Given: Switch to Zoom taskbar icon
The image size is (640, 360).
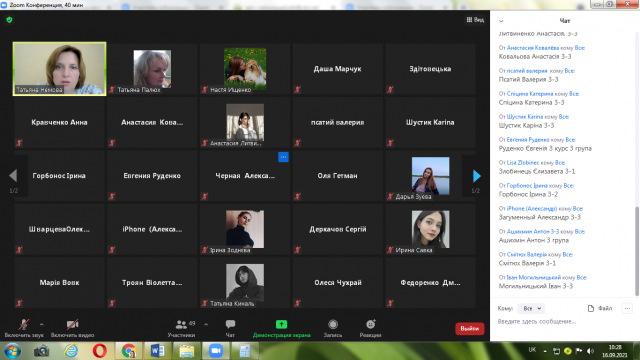Looking at the screenshot, I should (216, 351).
